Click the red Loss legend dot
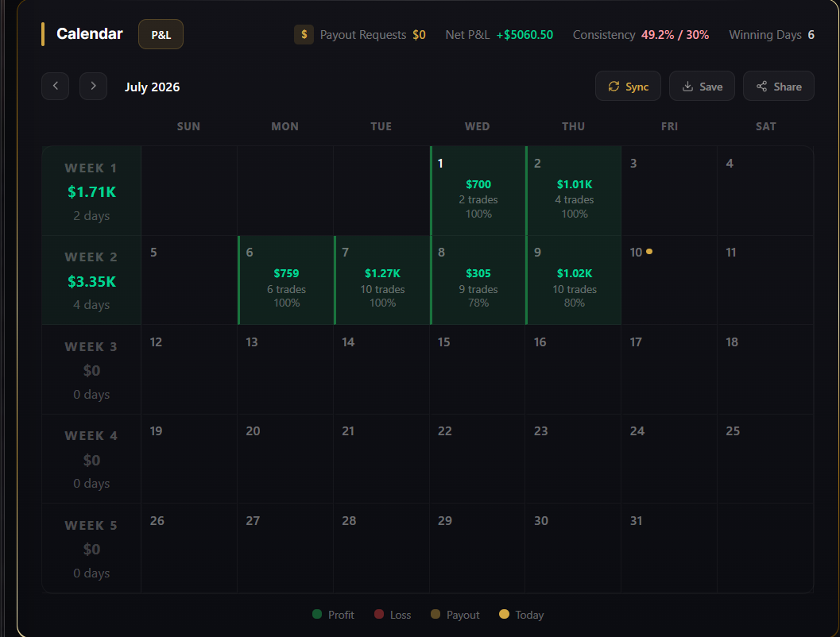The height and width of the screenshot is (637, 840). click(379, 614)
